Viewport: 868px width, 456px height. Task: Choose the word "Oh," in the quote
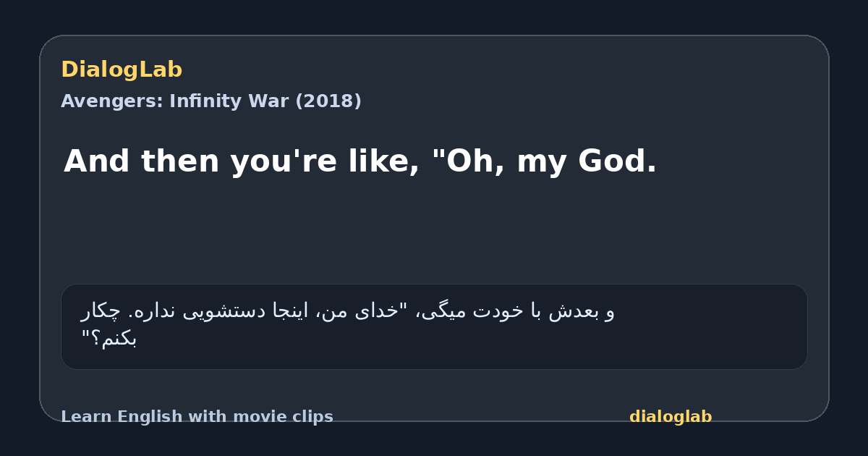pyautogui.click(x=469, y=161)
